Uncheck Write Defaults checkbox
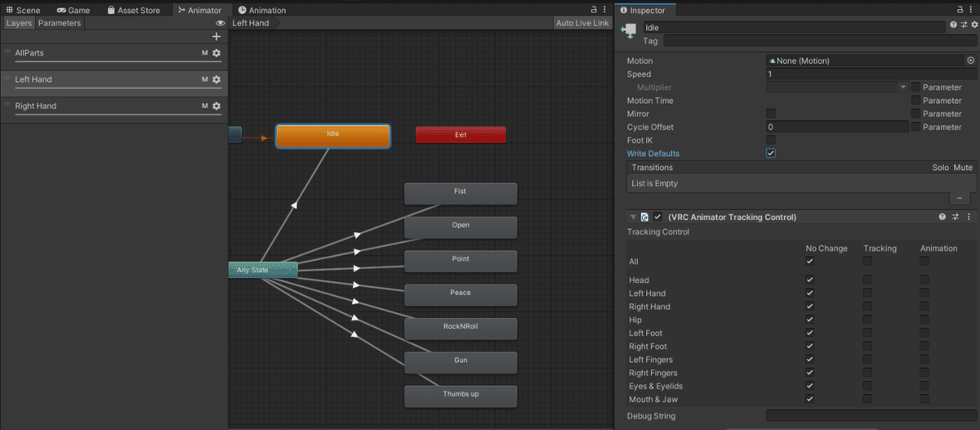Screen dimensions: 980x430 pos(771,153)
